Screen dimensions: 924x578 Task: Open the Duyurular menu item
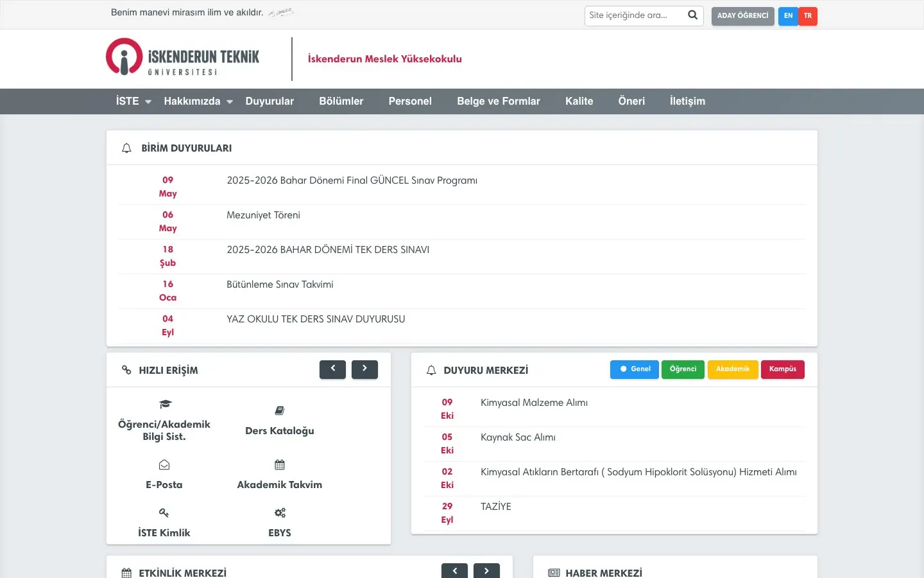(x=269, y=101)
